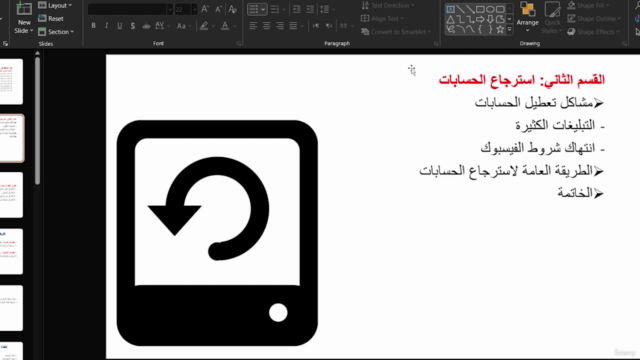
Task: Open bullets list button
Action: click(257, 9)
